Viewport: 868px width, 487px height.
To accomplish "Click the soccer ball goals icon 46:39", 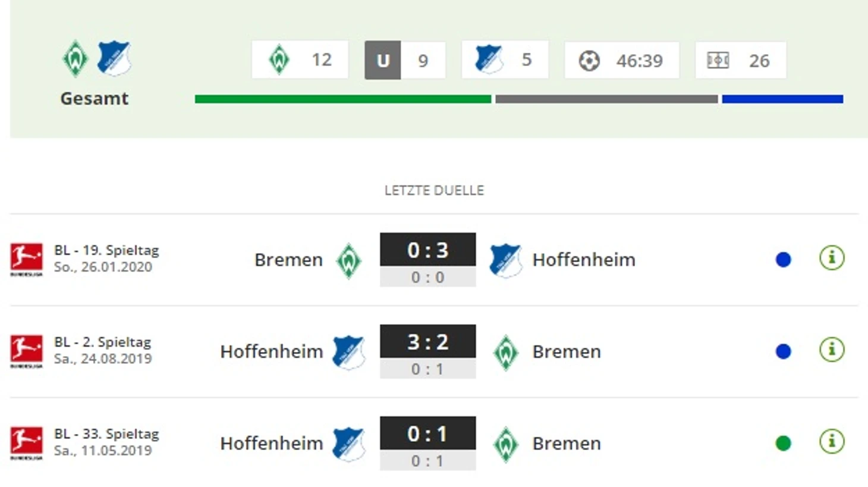I will click(x=589, y=61).
